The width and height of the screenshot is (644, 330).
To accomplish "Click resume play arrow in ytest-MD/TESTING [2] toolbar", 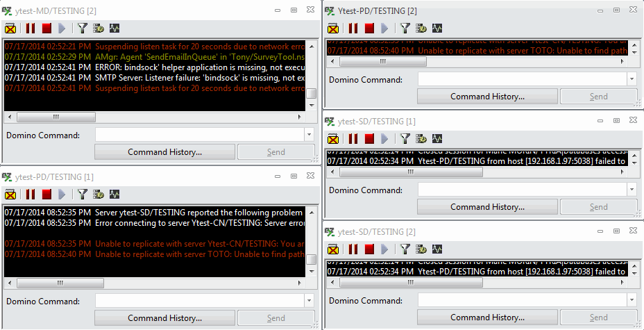I will click(62, 28).
